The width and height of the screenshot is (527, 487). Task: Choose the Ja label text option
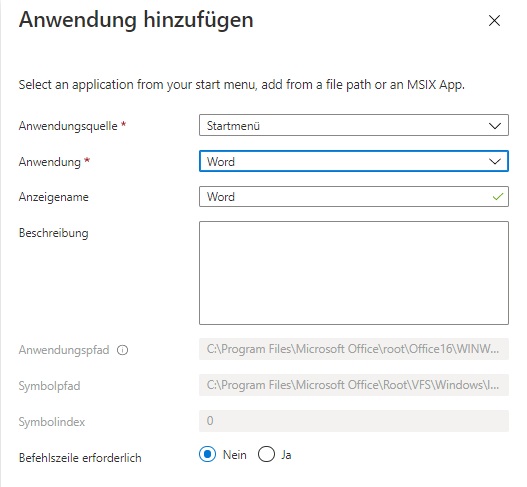click(286, 455)
